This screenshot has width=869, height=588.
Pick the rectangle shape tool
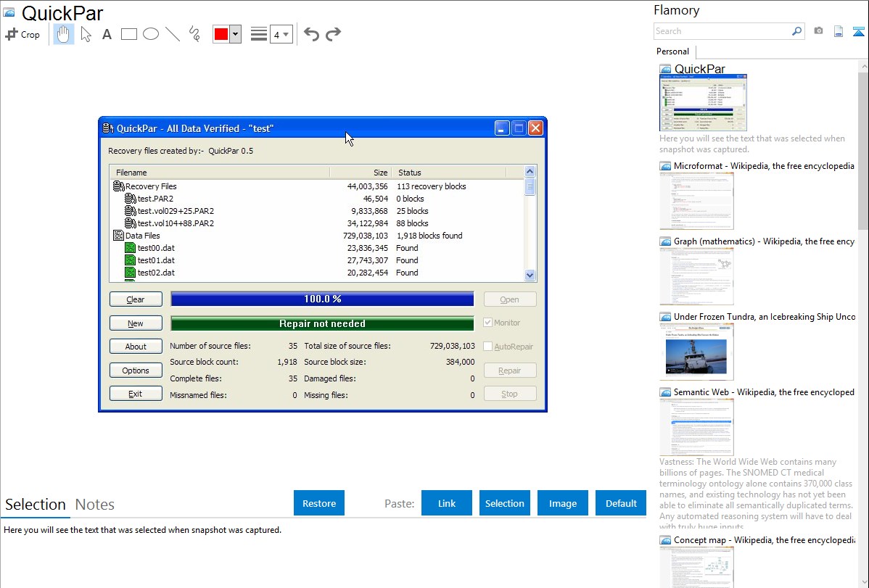(129, 34)
